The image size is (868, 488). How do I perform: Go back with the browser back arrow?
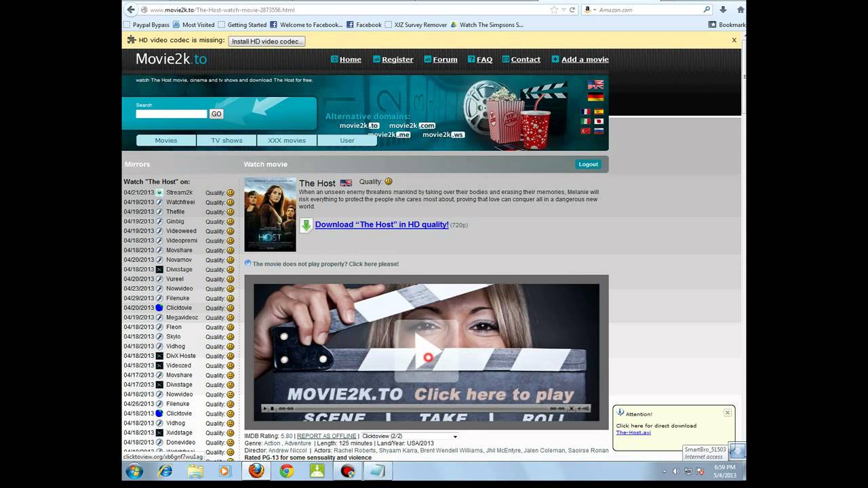(131, 9)
